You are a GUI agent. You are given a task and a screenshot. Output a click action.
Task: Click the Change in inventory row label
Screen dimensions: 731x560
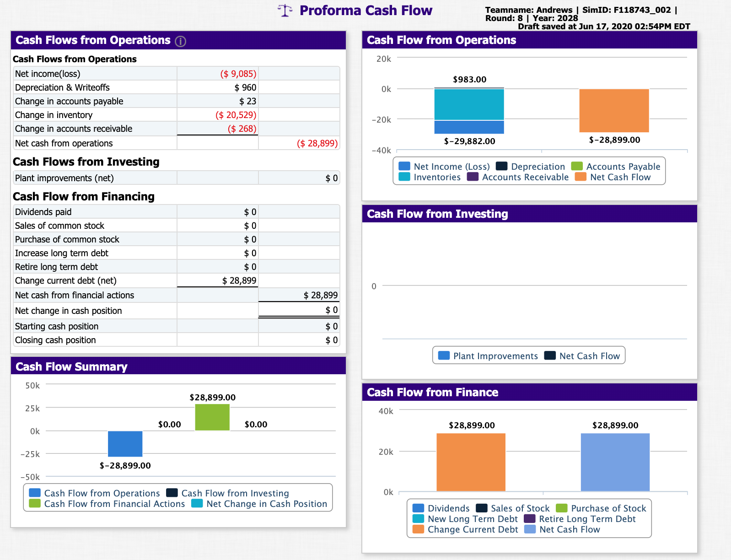pos(54,115)
